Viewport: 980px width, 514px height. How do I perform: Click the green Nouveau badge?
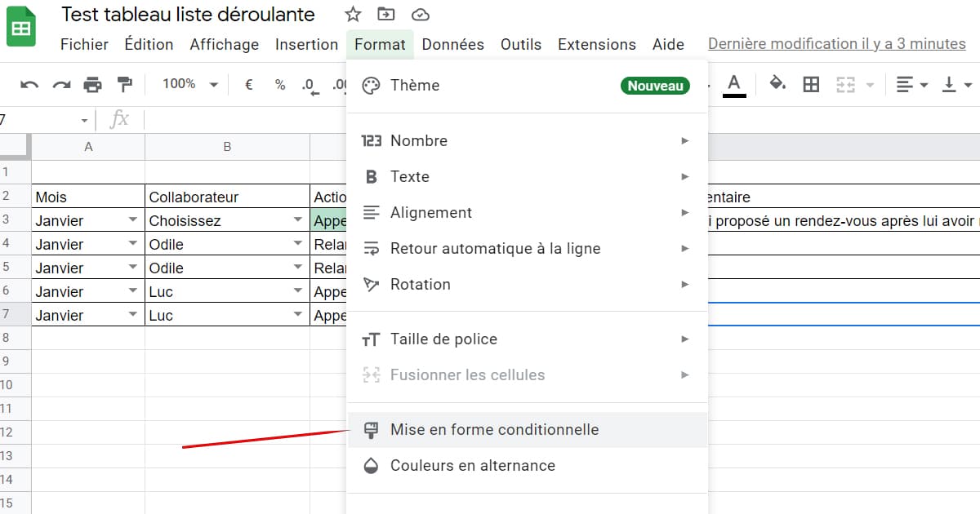(655, 86)
